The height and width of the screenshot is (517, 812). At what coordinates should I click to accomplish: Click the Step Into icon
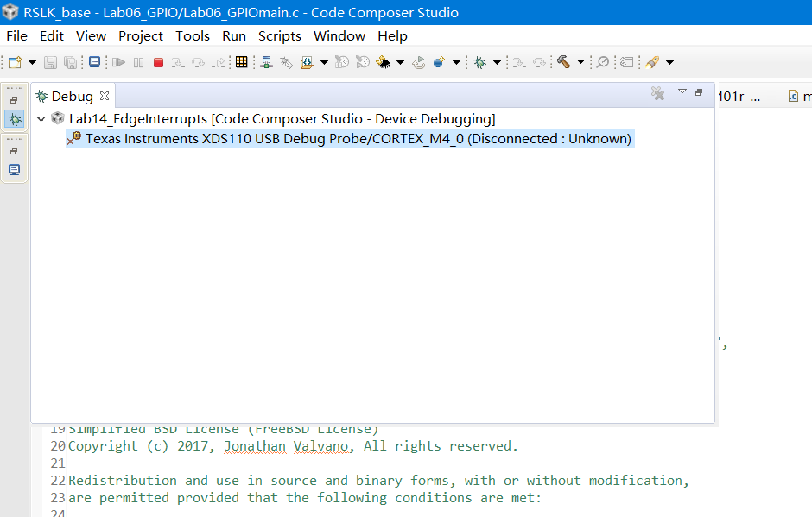pos(178,63)
